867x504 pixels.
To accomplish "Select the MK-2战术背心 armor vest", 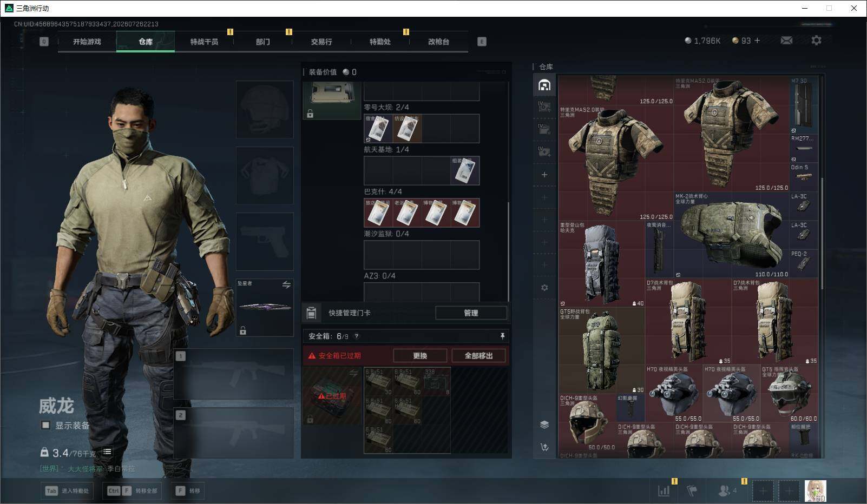I will tap(731, 235).
